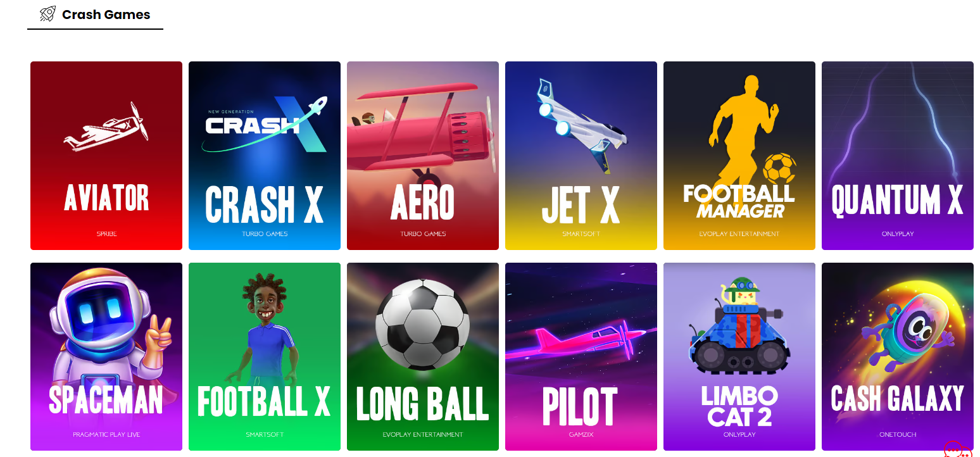
Task: Click the rocket icon beside Crash Games
Action: point(47,14)
